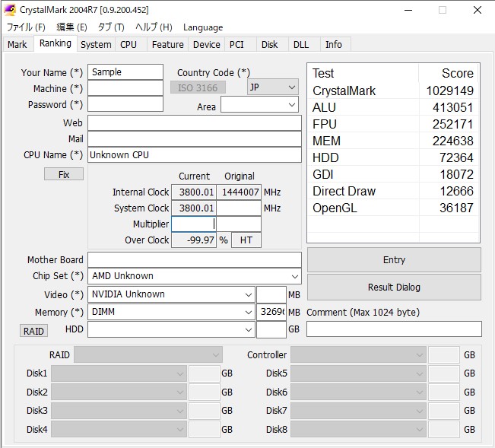The height and width of the screenshot is (448, 495).
Task: Click the Mother Board input field
Action: point(195,259)
